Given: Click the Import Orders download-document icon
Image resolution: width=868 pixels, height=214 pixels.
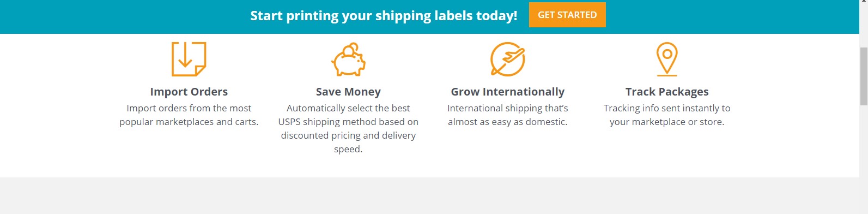Looking at the screenshot, I should pos(189,59).
